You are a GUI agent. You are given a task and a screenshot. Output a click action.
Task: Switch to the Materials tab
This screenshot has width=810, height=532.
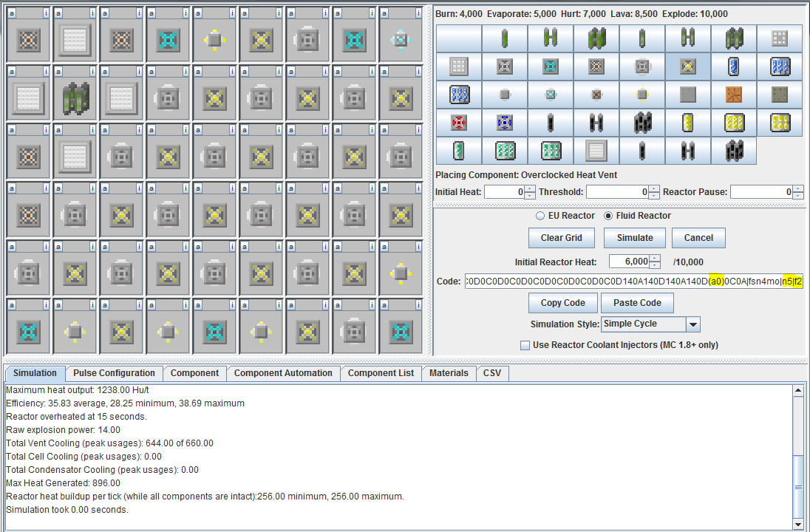tap(449, 373)
